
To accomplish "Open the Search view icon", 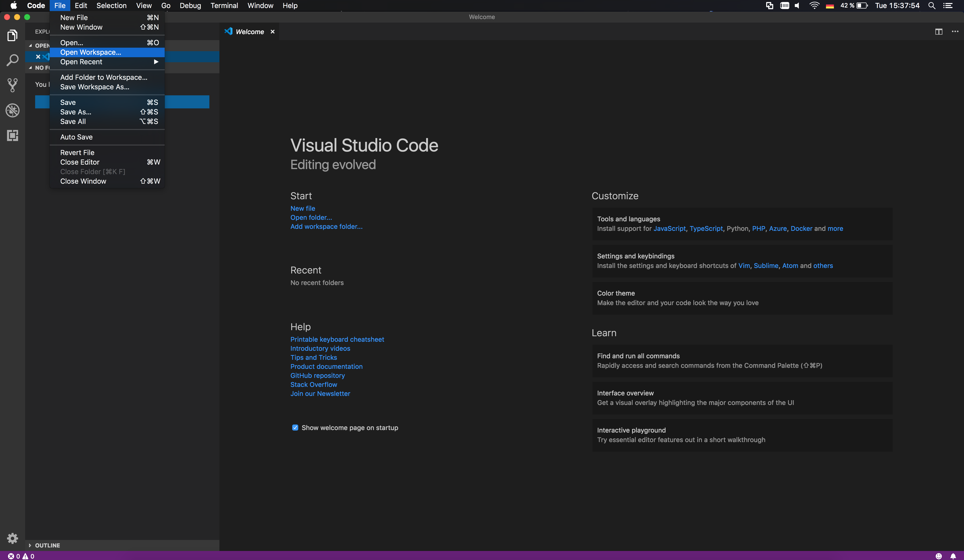I will [x=12, y=60].
